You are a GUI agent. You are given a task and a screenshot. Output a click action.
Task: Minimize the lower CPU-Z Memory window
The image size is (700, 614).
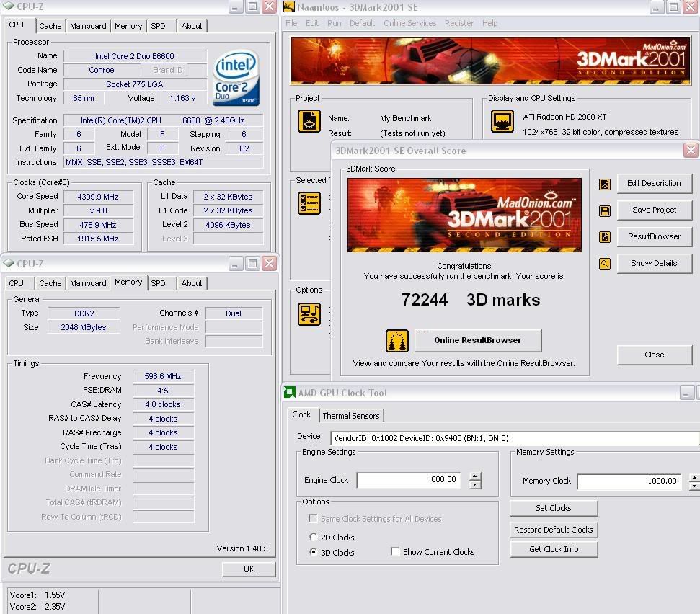click(x=236, y=264)
